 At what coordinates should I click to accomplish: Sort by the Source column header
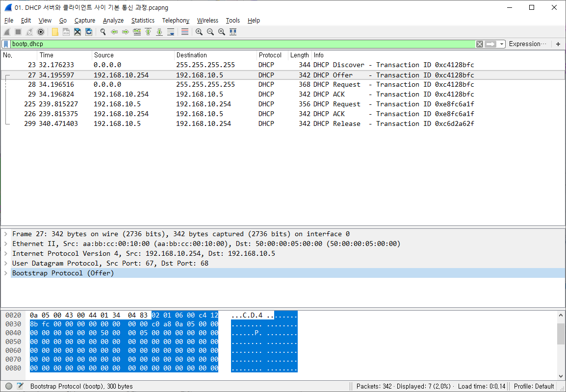point(133,55)
